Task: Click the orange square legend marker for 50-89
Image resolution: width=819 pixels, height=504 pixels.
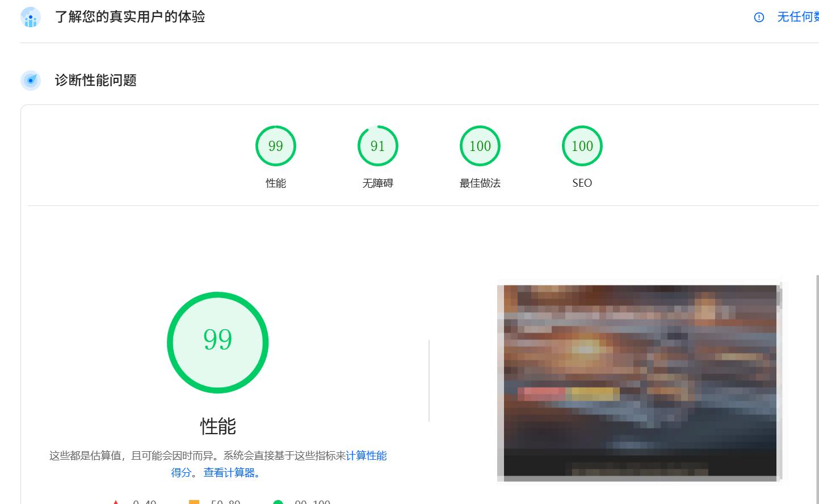Action: click(195, 501)
